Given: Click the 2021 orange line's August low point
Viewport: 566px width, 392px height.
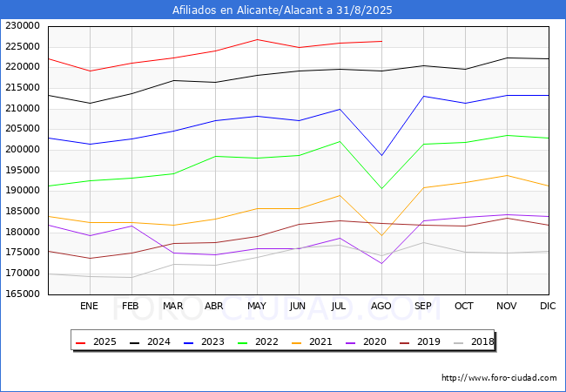Looking at the screenshot, I should pos(381,236).
